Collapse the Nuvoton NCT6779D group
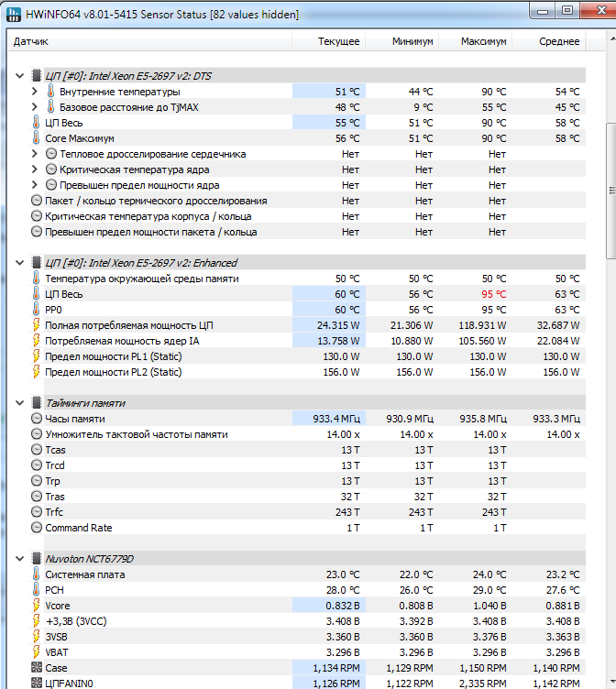This screenshot has width=616, height=689. pyautogui.click(x=19, y=559)
